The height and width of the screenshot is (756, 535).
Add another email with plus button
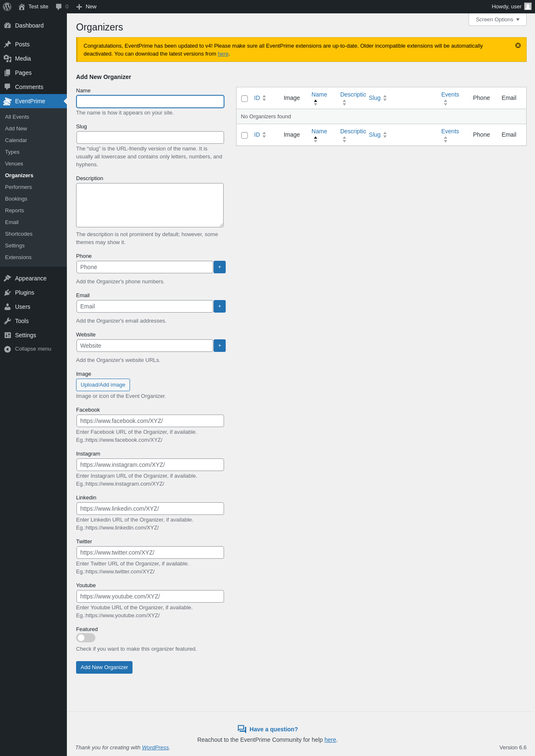219,306
